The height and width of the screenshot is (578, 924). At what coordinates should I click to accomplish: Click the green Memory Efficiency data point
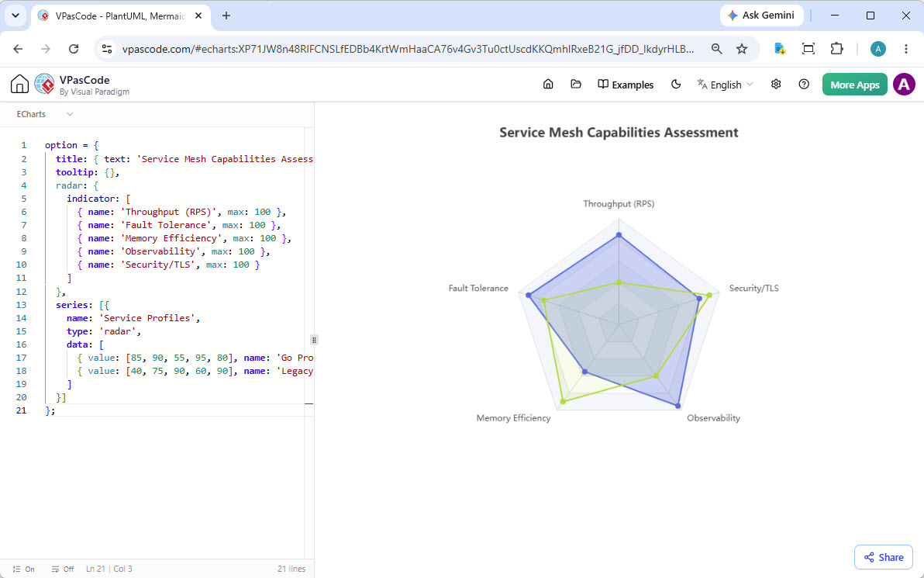coord(563,402)
